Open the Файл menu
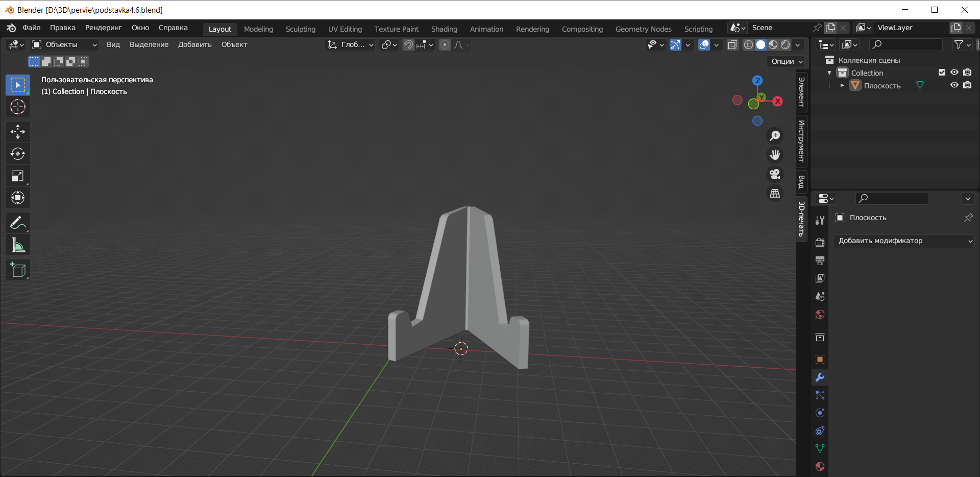 32,28
